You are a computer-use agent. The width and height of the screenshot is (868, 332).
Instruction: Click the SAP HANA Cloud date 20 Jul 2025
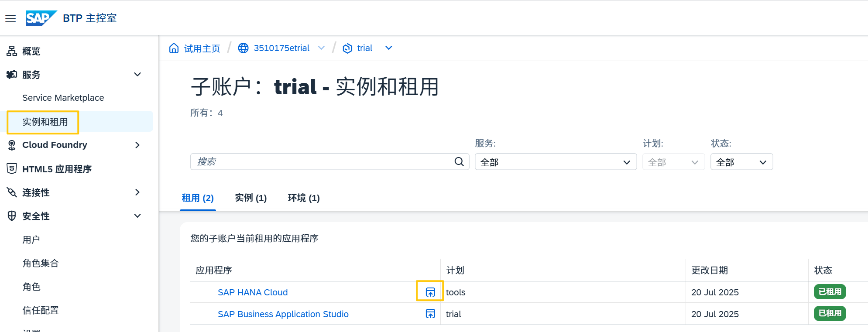[715, 292]
